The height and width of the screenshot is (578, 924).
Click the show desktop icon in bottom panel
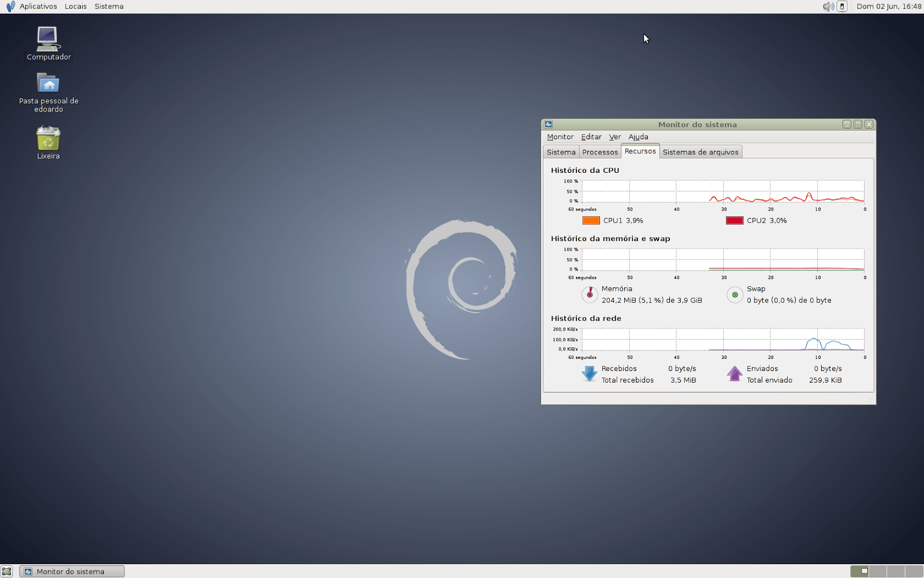(7, 571)
